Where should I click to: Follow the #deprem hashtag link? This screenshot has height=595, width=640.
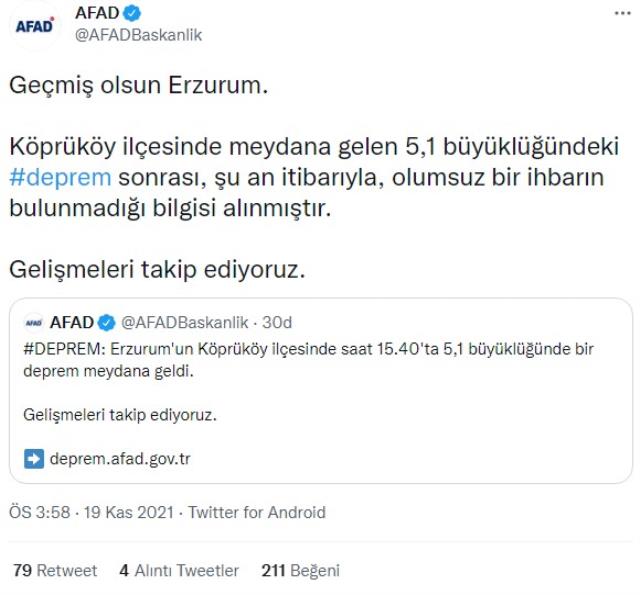click(60, 177)
